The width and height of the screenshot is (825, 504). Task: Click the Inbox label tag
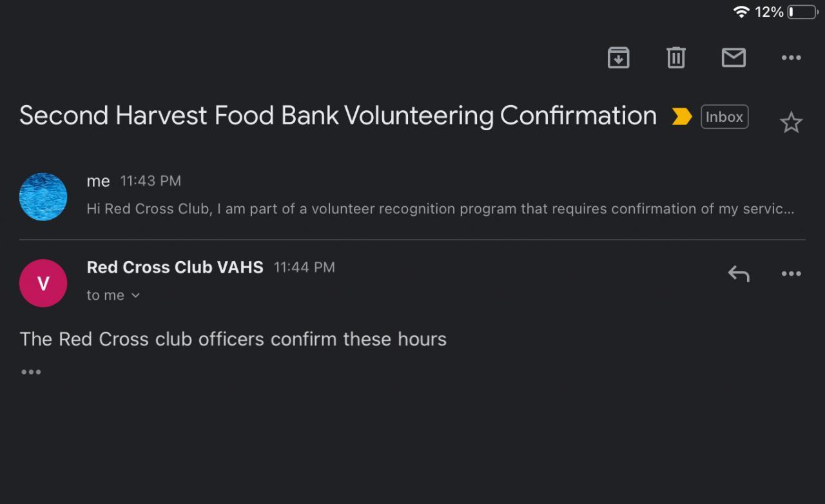(724, 117)
